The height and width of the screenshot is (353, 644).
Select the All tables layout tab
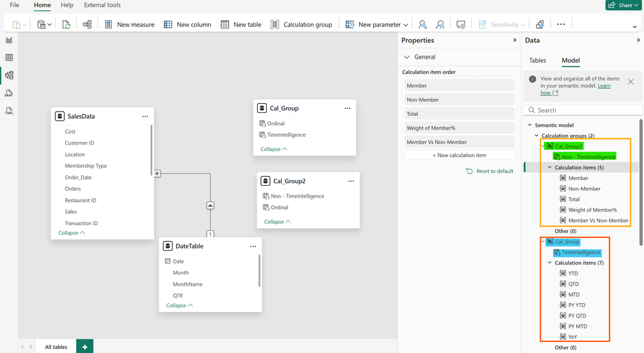[56, 347]
